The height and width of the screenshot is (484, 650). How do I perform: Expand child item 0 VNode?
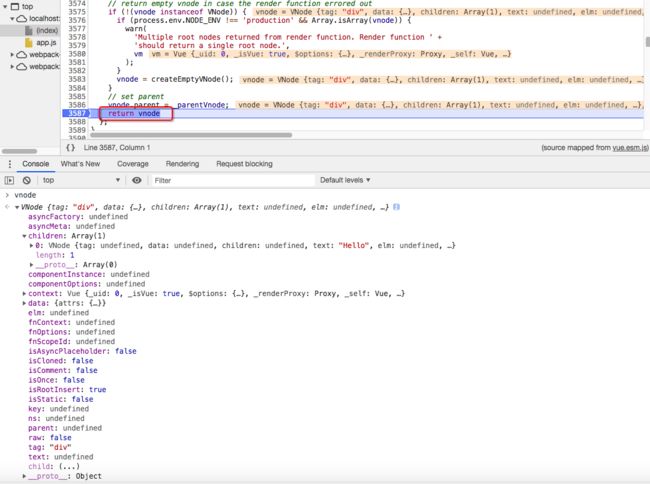[32, 246]
